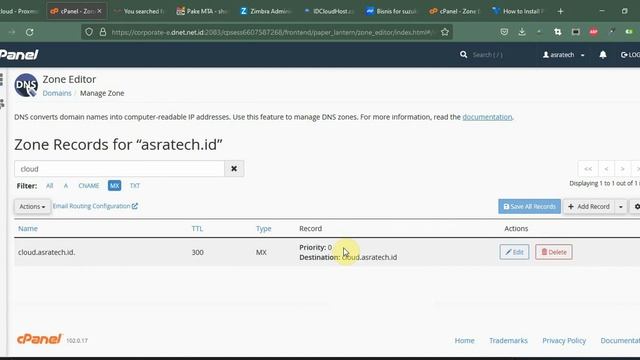Click the cPanel footer logo
This screenshot has width=640, height=360.
point(39,339)
